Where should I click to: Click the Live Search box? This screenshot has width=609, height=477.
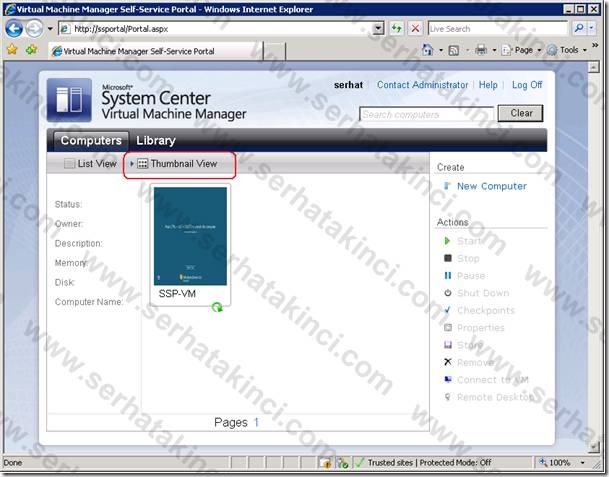(x=498, y=29)
